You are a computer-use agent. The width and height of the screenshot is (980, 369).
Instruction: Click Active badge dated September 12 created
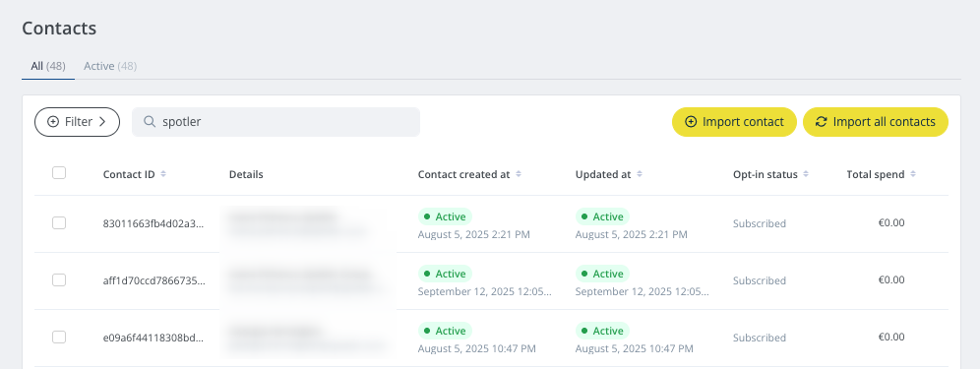[445, 274]
